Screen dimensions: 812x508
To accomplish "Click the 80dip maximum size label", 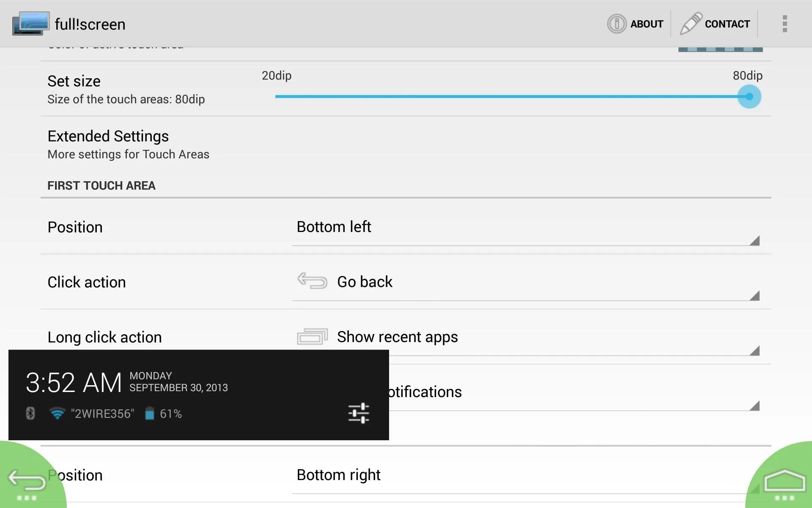I will click(x=748, y=75).
